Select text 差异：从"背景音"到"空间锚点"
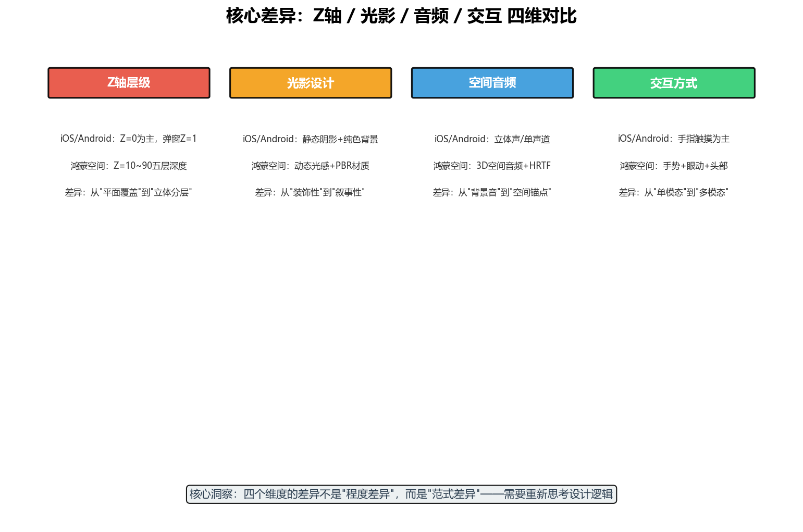This screenshot has width=803, height=532. click(x=492, y=192)
